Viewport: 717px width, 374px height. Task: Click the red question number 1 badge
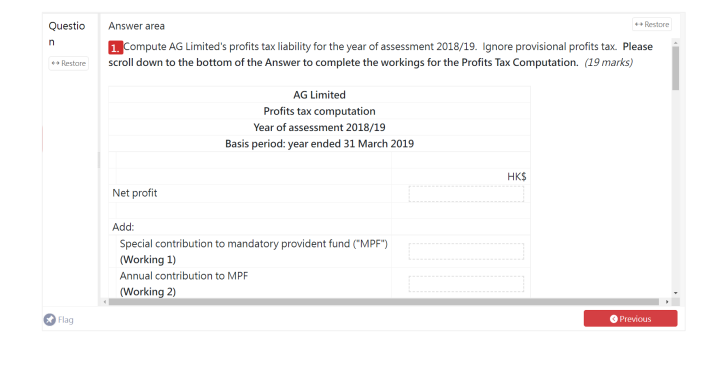(115, 48)
